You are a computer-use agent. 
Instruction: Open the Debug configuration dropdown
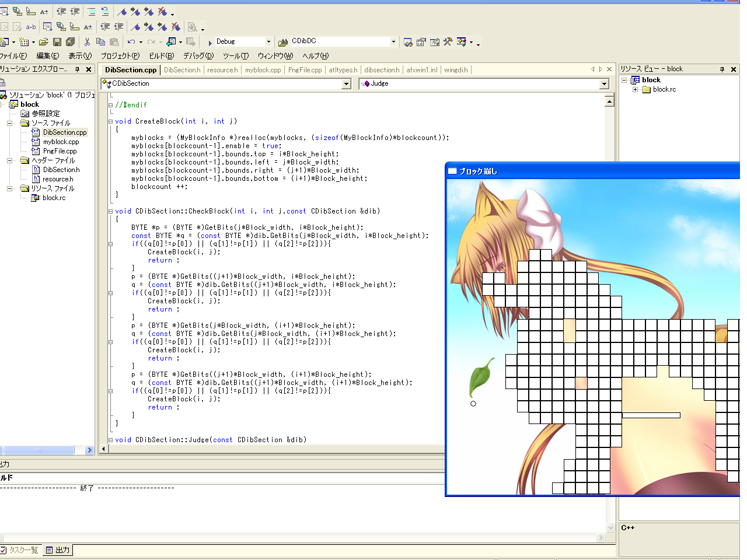tap(268, 41)
